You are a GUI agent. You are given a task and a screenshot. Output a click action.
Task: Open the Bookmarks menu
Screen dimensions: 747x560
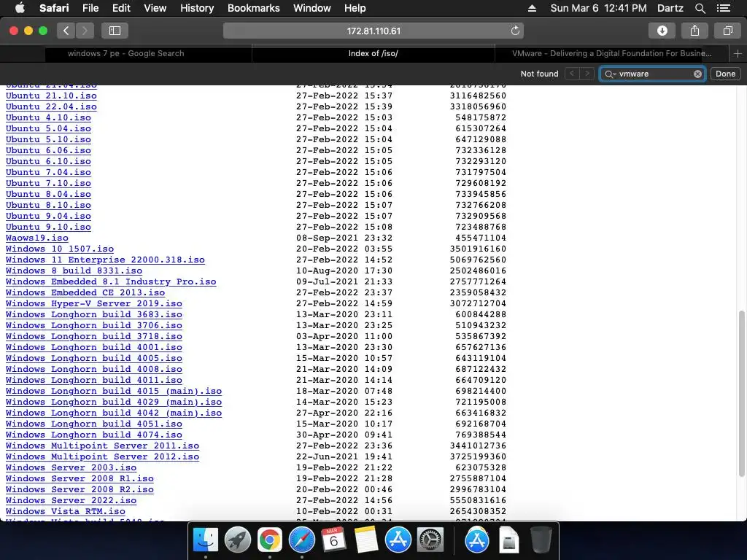(253, 8)
